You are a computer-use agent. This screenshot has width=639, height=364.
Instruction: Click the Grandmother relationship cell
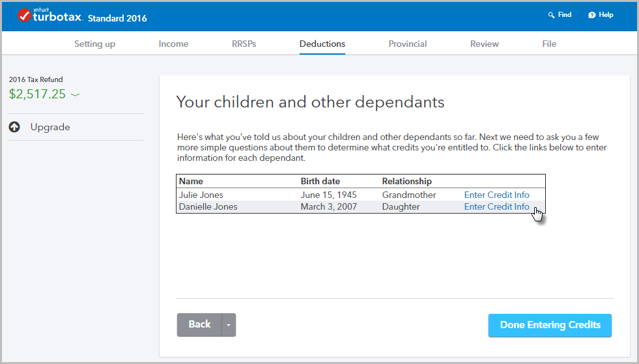click(x=409, y=195)
